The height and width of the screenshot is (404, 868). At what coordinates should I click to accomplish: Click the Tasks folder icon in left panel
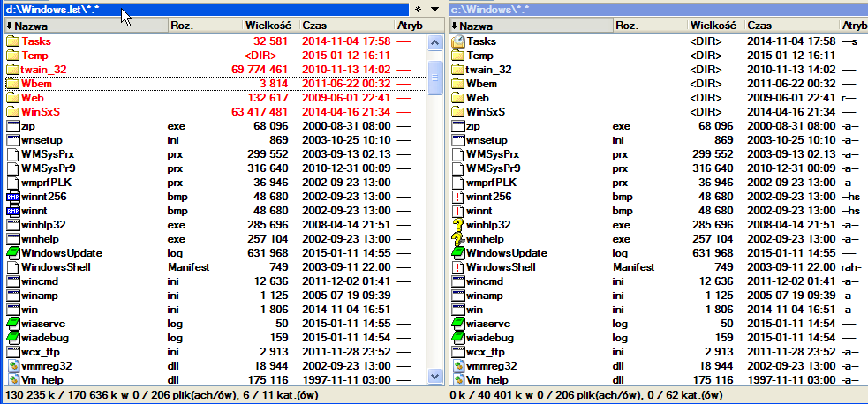(12, 41)
